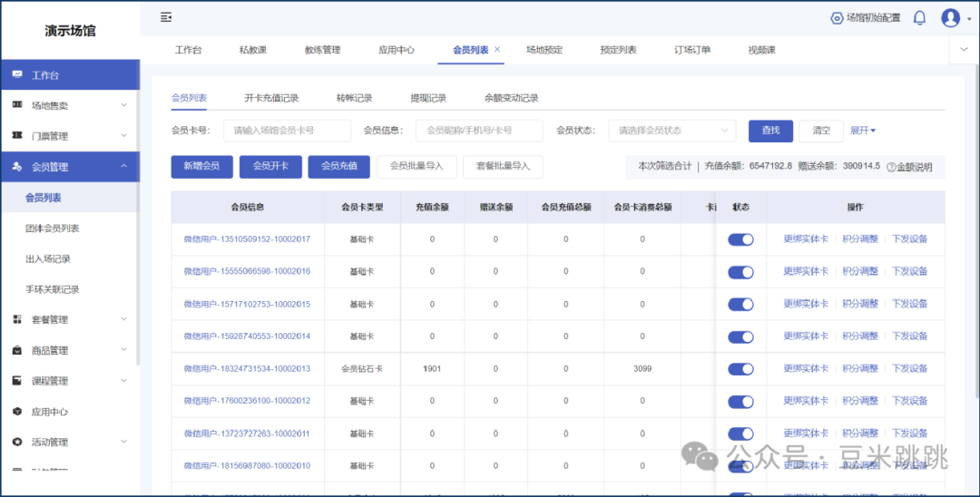Toggle status for member 10002014
This screenshot has width=980, height=497.
(740, 337)
